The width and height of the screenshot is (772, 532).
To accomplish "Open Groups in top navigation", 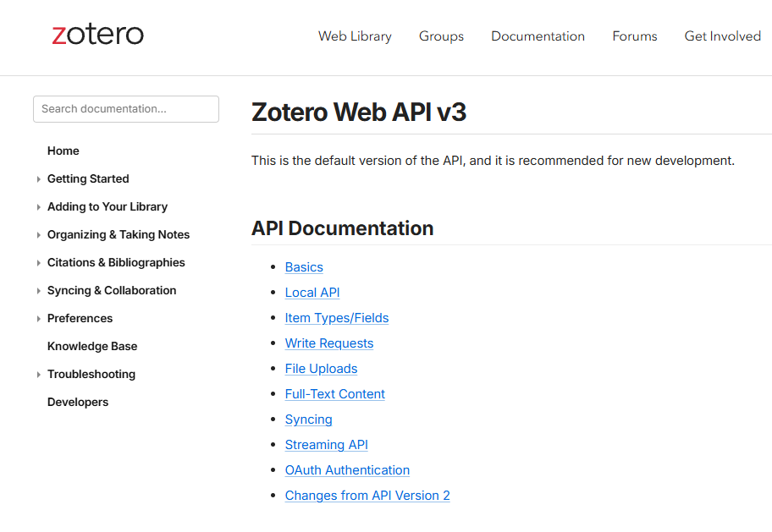I will 441,36.
